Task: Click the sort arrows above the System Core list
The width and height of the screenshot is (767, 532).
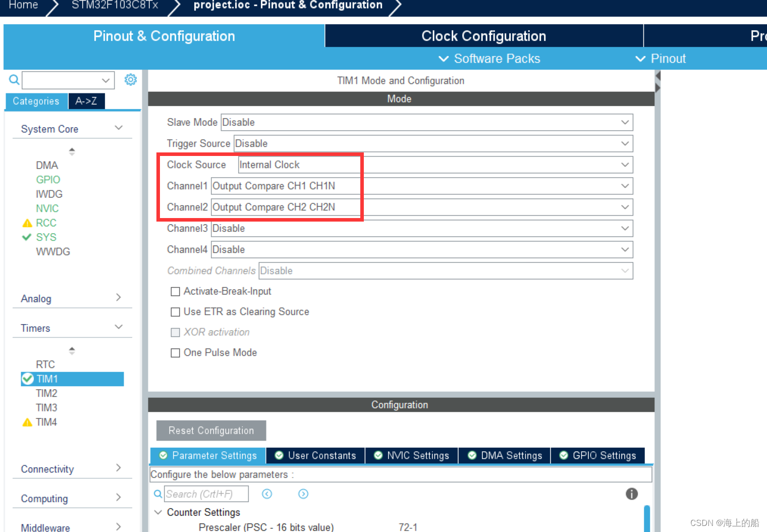Action: click(x=72, y=151)
